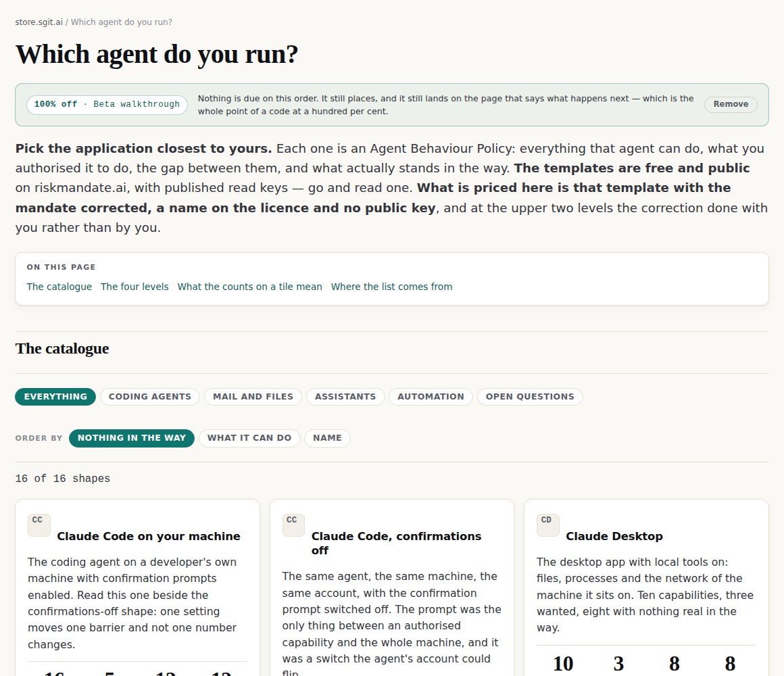Show only Automation shapes

[x=431, y=397]
